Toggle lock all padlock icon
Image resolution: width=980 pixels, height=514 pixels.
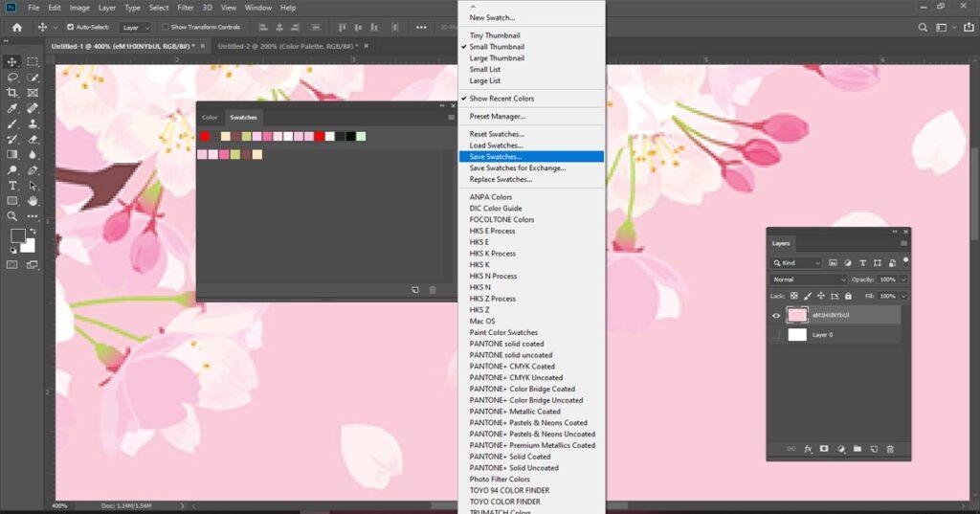pos(848,296)
